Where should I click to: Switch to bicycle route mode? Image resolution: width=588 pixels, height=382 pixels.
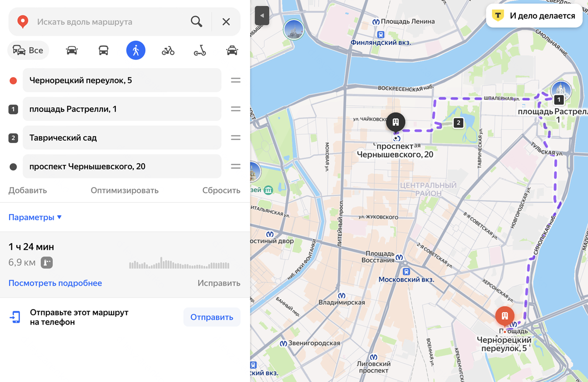[168, 50]
